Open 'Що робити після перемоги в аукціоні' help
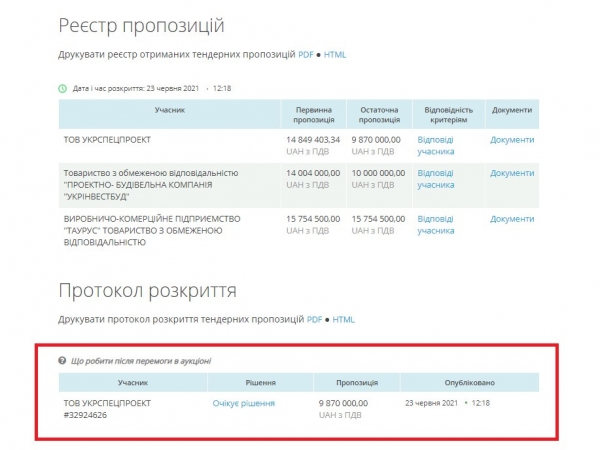The height and width of the screenshot is (450, 600). pyautogui.click(x=141, y=360)
